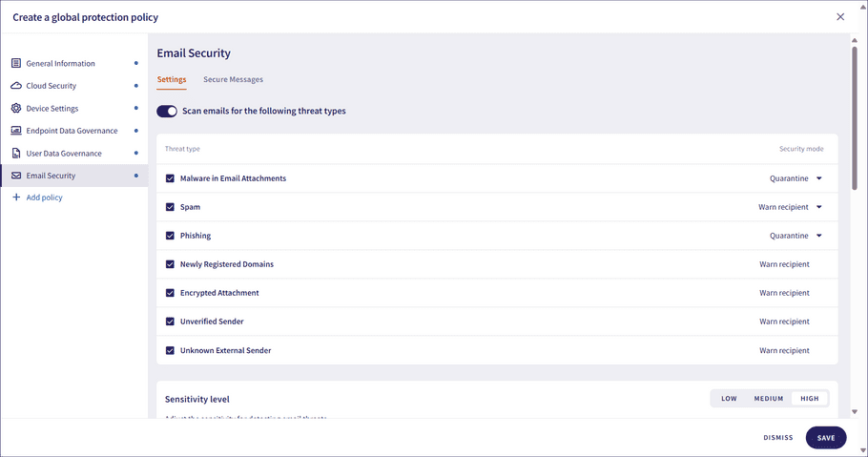Set sensitivity level to Medium
868x457 pixels.
769,398
